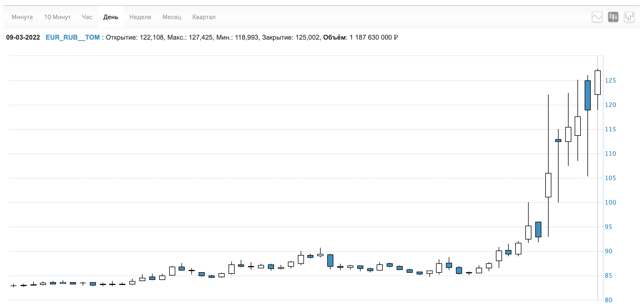
Task: Click the Мин.: 118,993 value
Action: click(237, 37)
